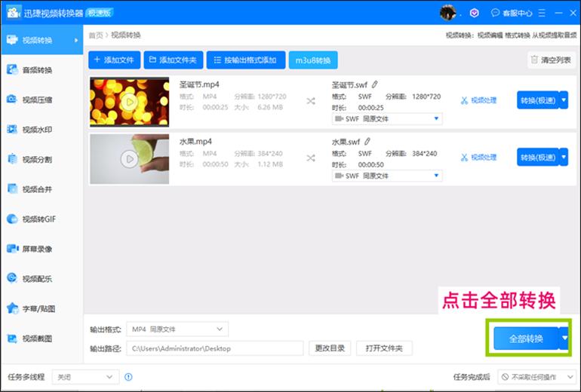This screenshot has width=581, height=392.
Task: Open the 视频水印 sidebar section
Action: click(x=41, y=130)
